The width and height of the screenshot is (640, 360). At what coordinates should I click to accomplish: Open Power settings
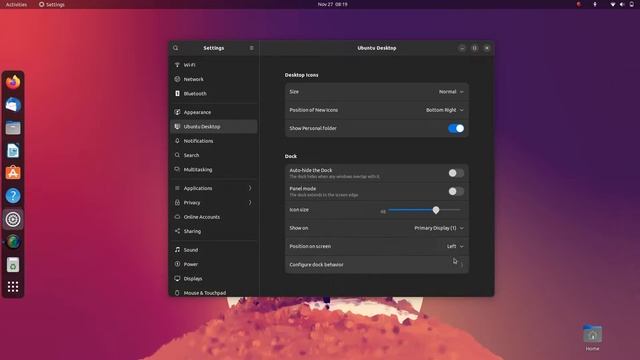point(213,264)
